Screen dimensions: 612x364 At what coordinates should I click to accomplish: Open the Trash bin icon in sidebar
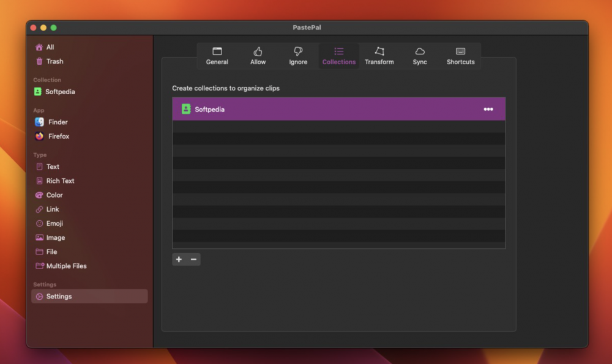(39, 61)
